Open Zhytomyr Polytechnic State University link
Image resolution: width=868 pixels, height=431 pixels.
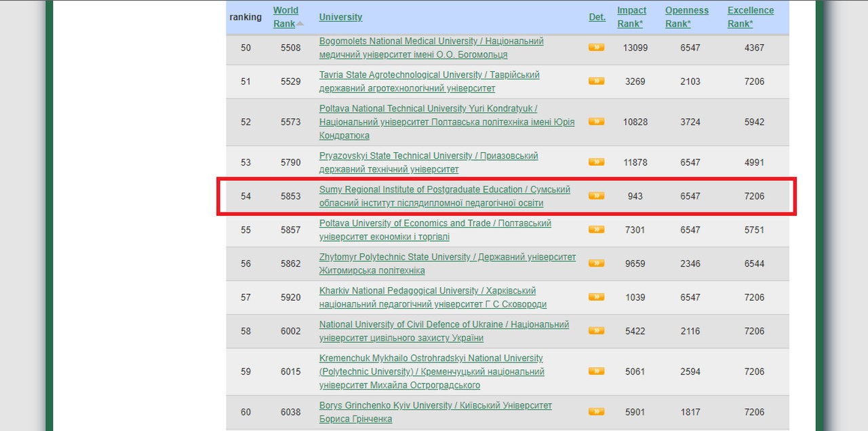pos(448,263)
